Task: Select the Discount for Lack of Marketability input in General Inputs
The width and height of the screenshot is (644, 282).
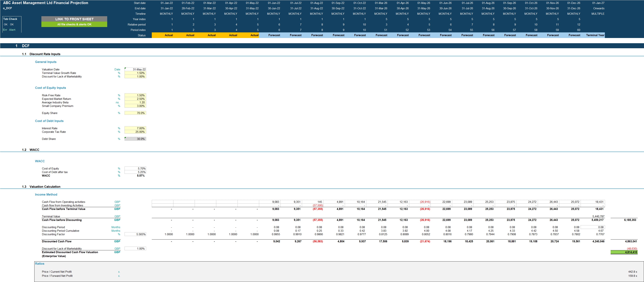Action: point(135,76)
